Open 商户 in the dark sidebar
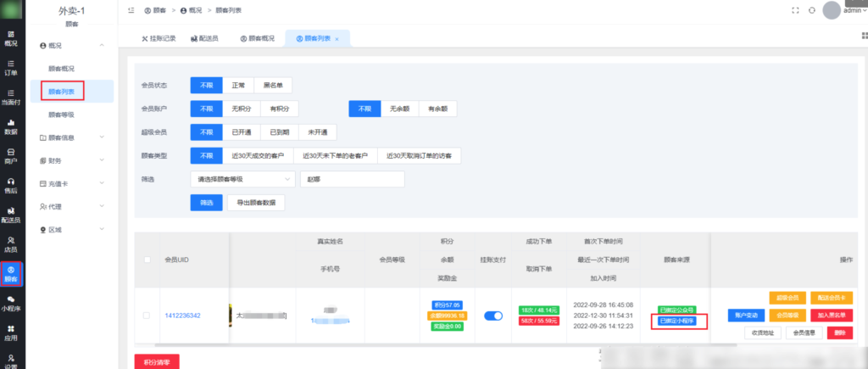Viewport: 868px width, 369px height. pyautogui.click(x=10, y=156)
